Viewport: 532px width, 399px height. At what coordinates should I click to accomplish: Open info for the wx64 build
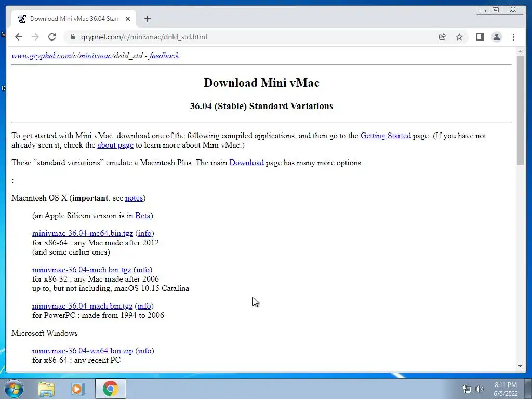click(x=144, y=351)
